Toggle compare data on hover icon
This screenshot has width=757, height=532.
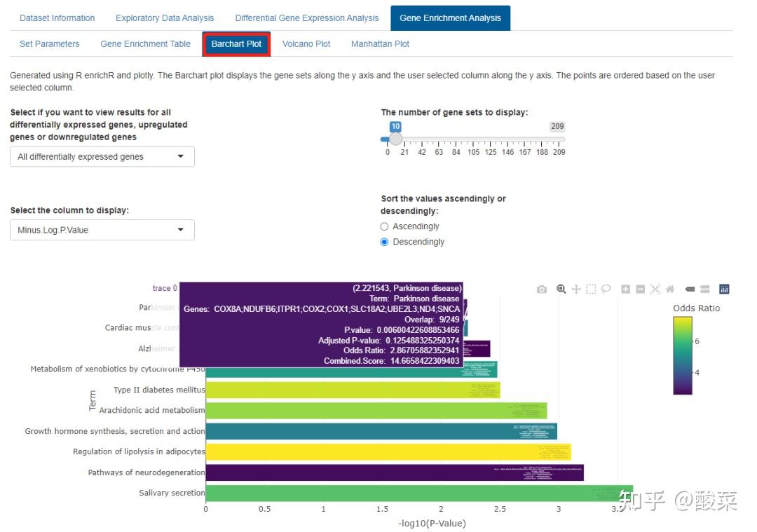click(704, 289)
